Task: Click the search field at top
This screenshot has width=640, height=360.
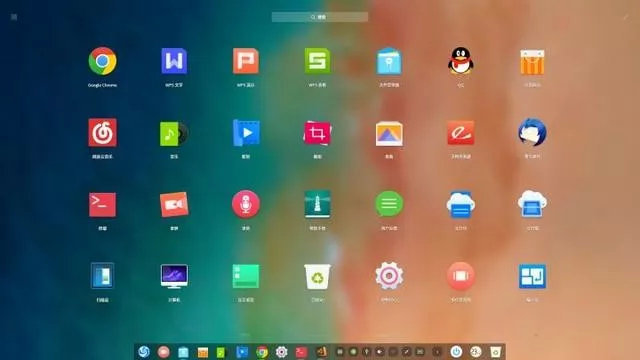Action: pyautogui.click(x=320, y=17)
